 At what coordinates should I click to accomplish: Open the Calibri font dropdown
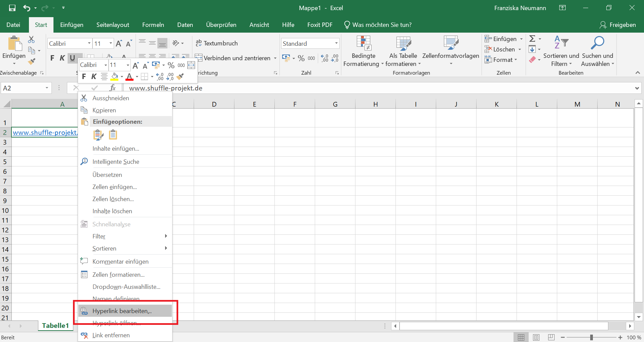(x=89, y=43)
